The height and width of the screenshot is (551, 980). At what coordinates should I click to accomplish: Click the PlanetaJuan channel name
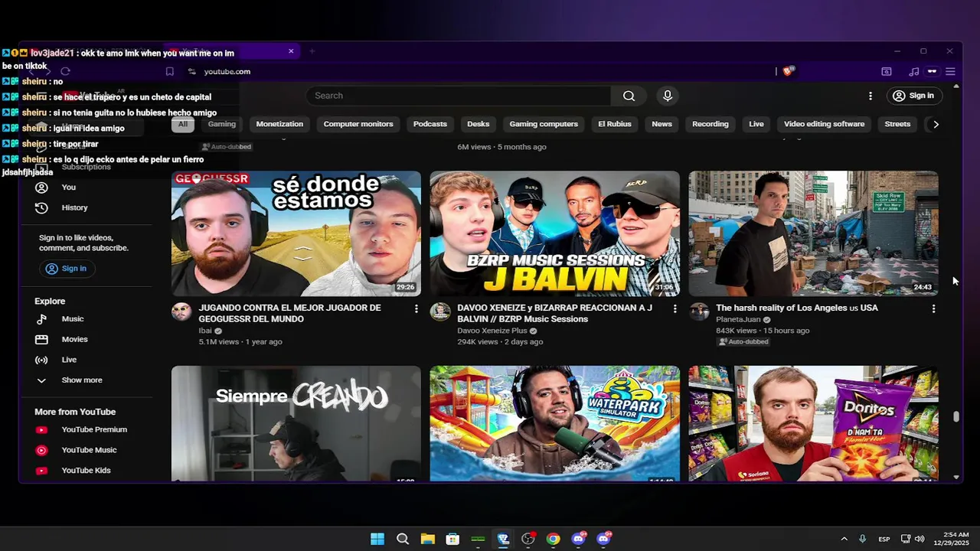tap(738, 319)
